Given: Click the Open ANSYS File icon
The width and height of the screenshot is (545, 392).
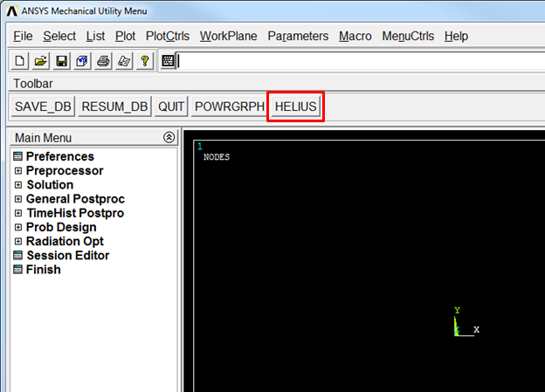Looking at the screenshot, I should tap(41, 61).
